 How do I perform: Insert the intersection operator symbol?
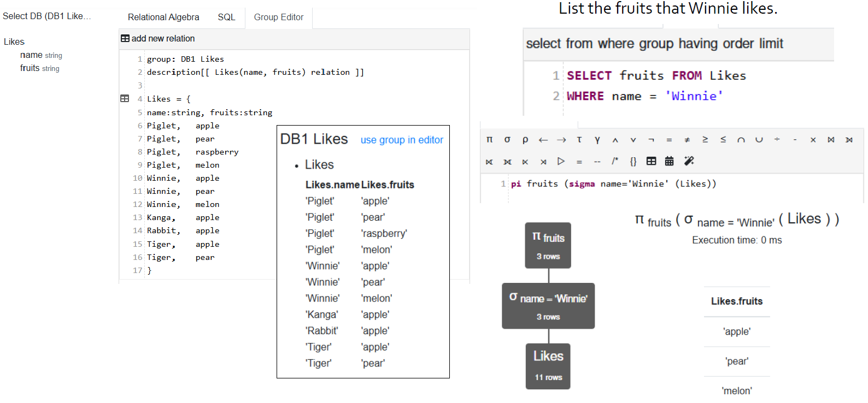[741, 140]
